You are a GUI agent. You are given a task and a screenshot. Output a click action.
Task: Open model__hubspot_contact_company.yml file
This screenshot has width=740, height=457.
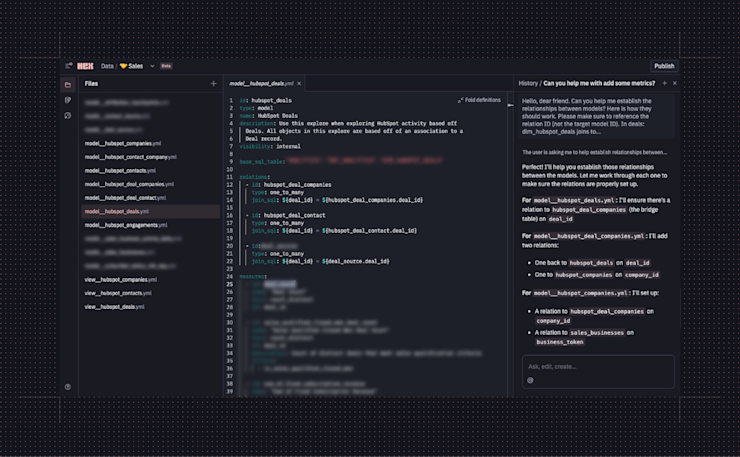click(x=130, y=157)
